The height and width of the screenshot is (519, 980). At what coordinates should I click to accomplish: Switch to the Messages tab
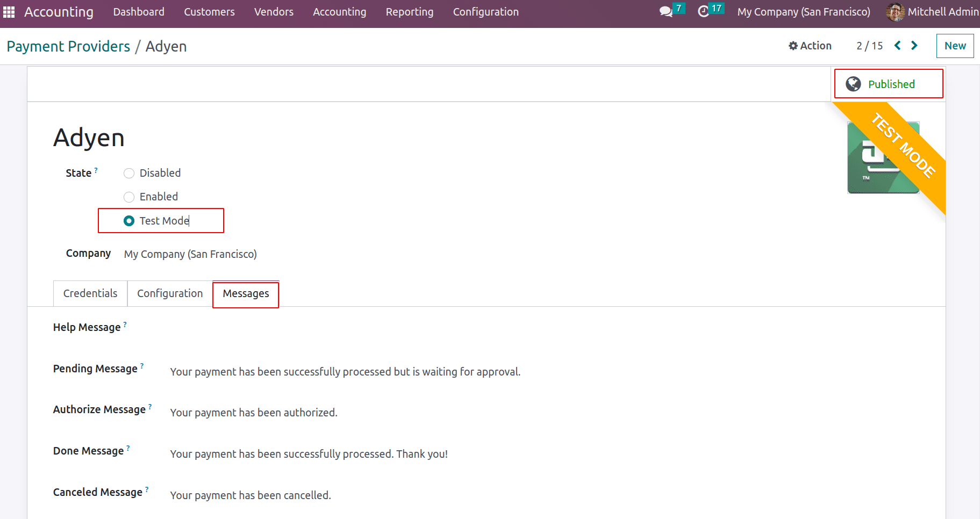[246, 293]
